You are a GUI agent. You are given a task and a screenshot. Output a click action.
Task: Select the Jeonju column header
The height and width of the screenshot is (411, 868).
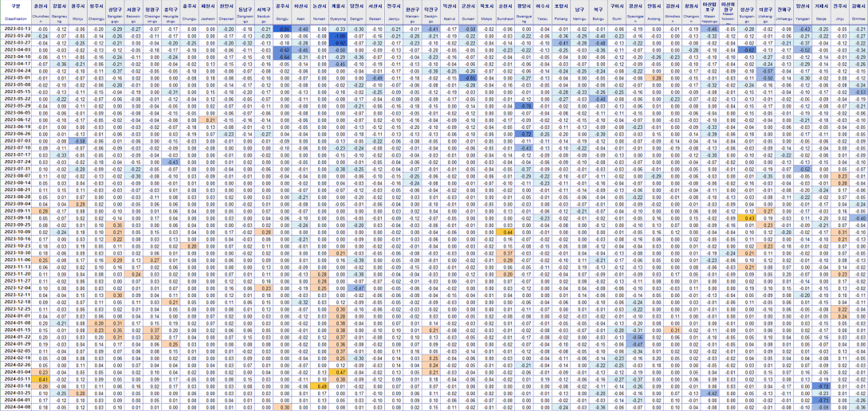395,13
